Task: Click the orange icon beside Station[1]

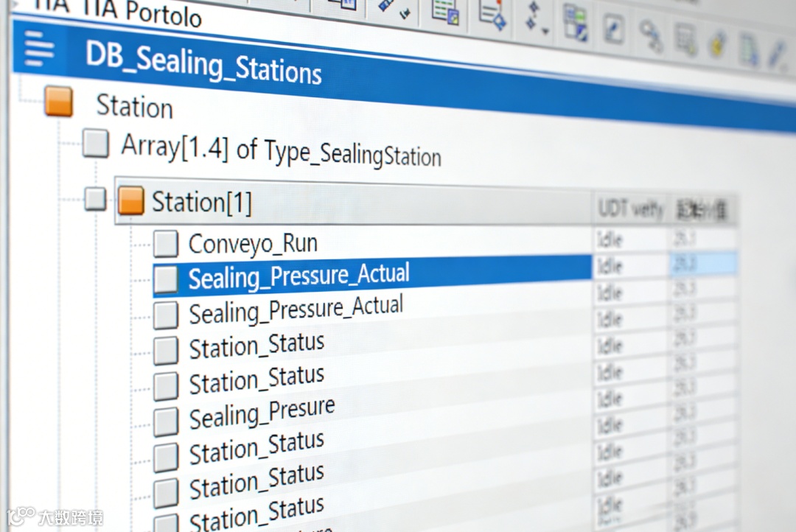Action: tap(131, 200)
